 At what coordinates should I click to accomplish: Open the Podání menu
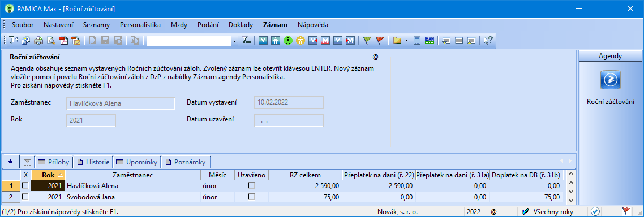208,25
